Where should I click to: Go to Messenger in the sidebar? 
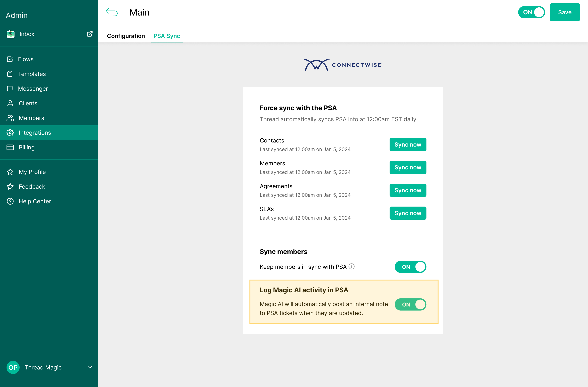tap(49, 88)
